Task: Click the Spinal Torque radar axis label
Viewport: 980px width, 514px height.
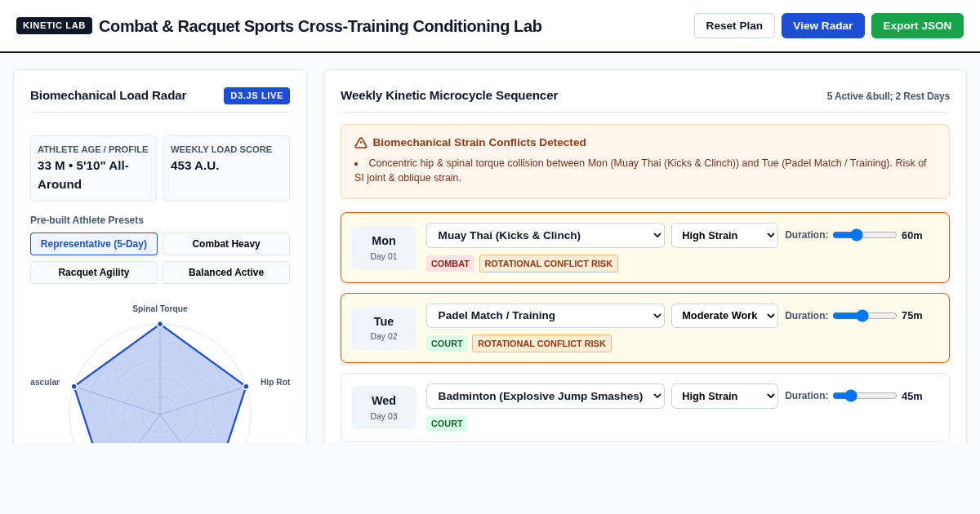Action: [160, 309]
